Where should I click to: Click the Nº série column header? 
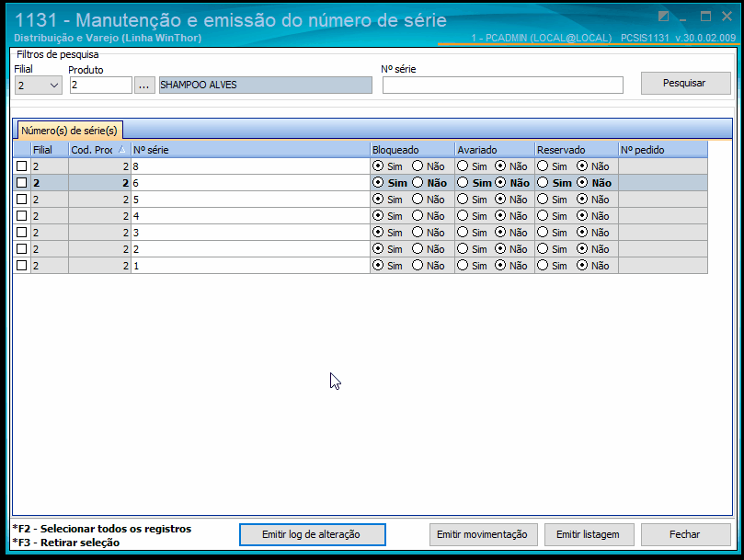coord(250,150)
